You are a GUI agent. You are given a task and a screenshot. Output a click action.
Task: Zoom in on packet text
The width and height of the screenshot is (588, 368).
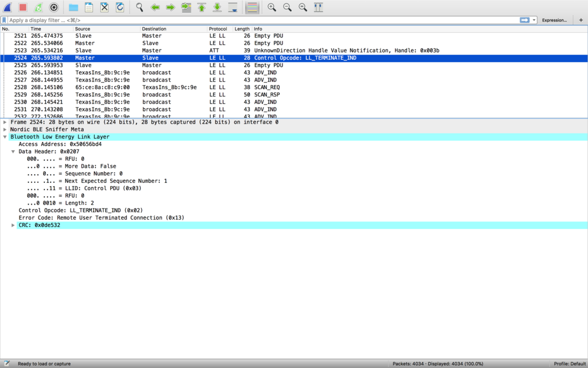click(x=272, y=7)
